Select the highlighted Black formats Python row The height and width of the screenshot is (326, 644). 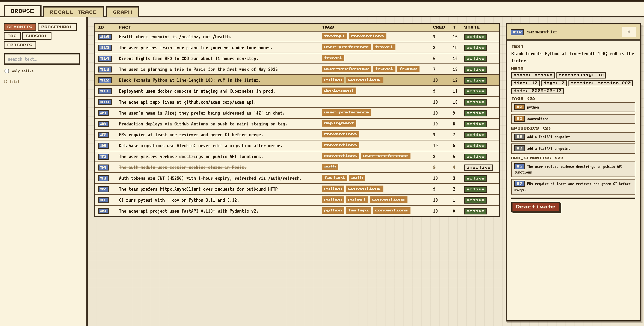[x=297, y=80]
